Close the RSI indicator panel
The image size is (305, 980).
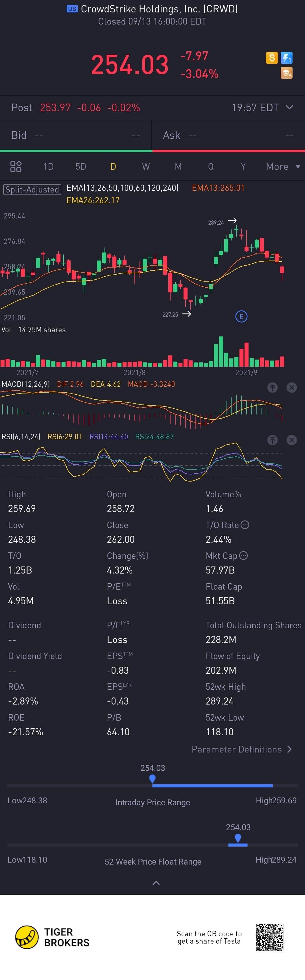click(x=291, y=440)
